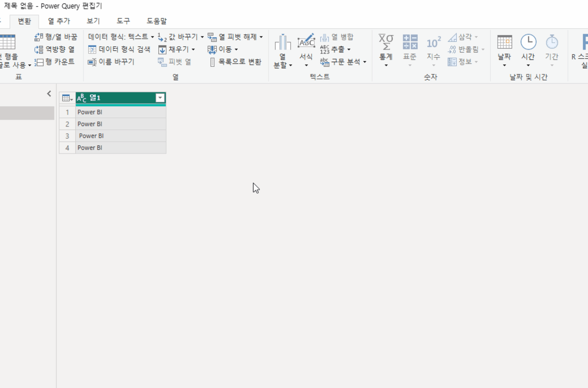Screen dimensions: 588x388
Task: Expand the 열 피벗 해제 dropdown arrow
Action: tap(261, 37)
